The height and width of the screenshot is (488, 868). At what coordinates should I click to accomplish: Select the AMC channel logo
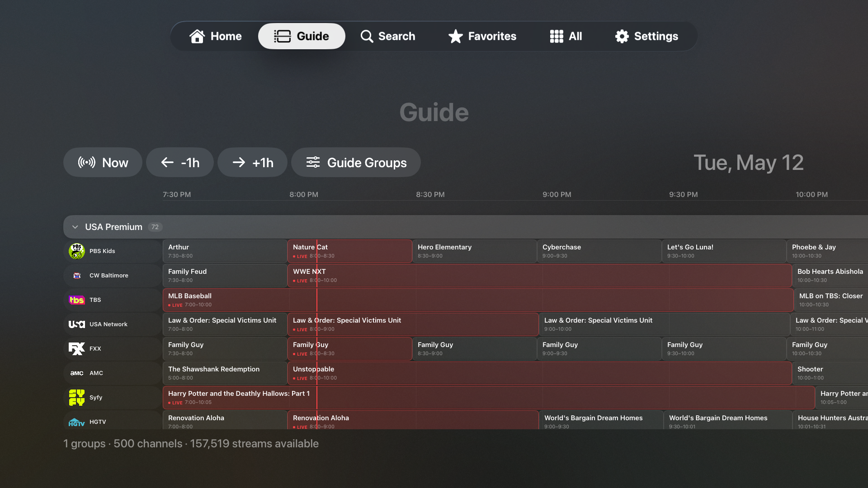tap(77, 373)
